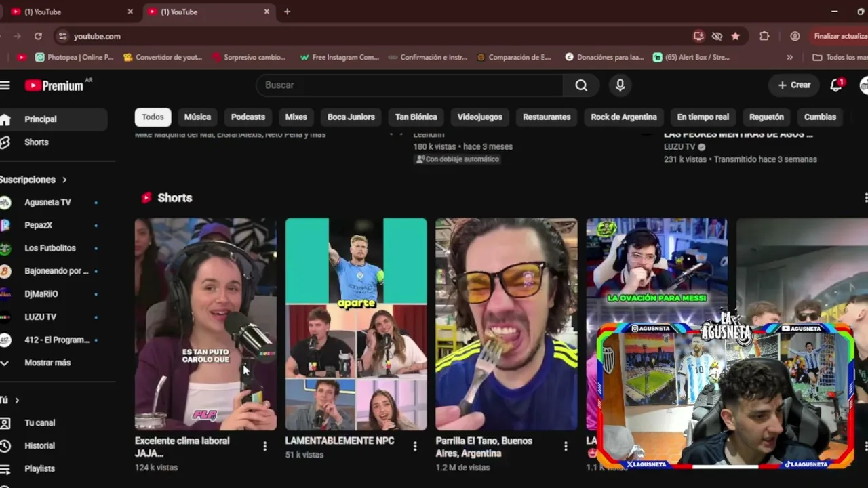Open the 'DjMaRiiO' subscription
Screen dimensions: 868x488
point(41,294)
